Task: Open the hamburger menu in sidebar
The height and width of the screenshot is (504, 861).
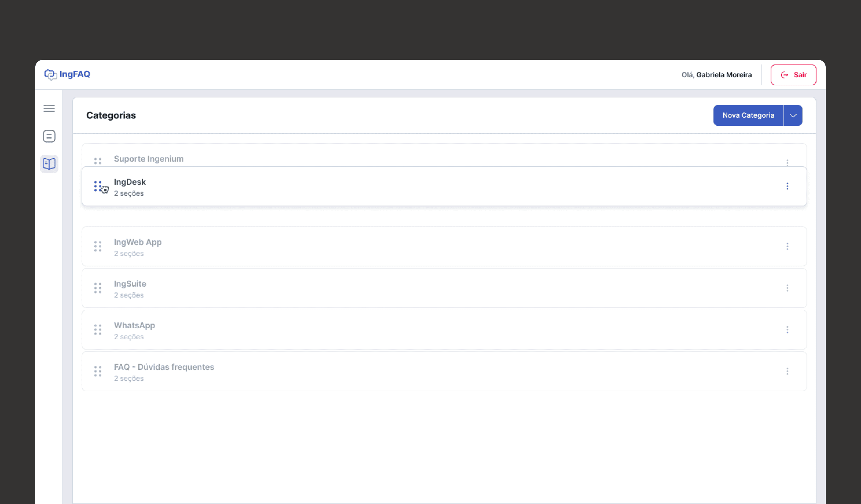Action: point(49,108)
